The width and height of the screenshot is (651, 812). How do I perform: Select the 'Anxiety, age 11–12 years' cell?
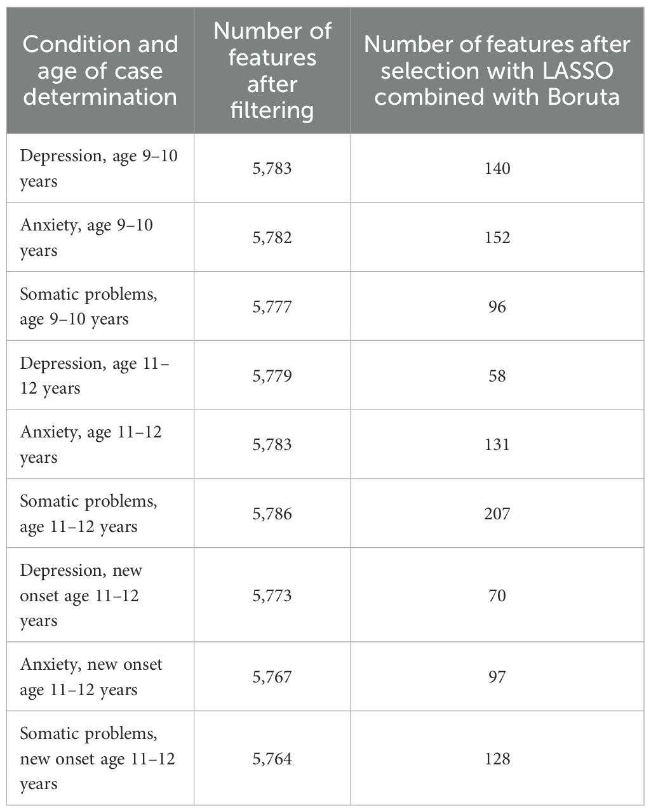coord(90,444)
